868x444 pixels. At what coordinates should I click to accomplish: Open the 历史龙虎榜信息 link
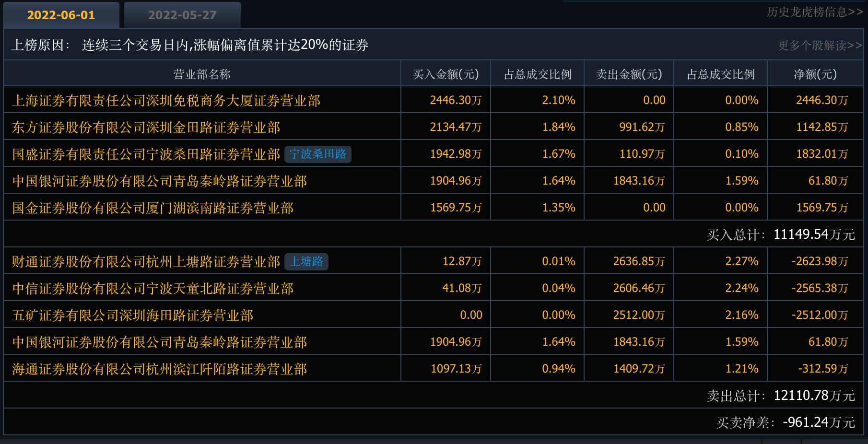[814, 12]
